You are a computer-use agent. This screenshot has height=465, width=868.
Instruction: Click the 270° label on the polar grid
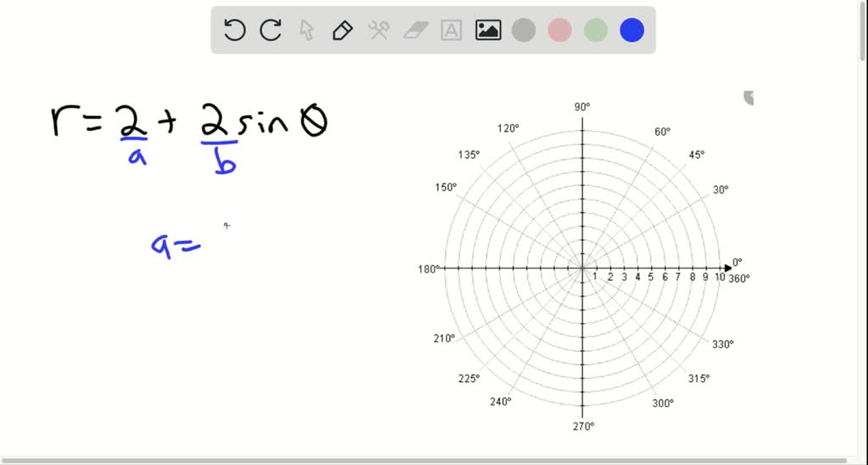coord(583,426)
